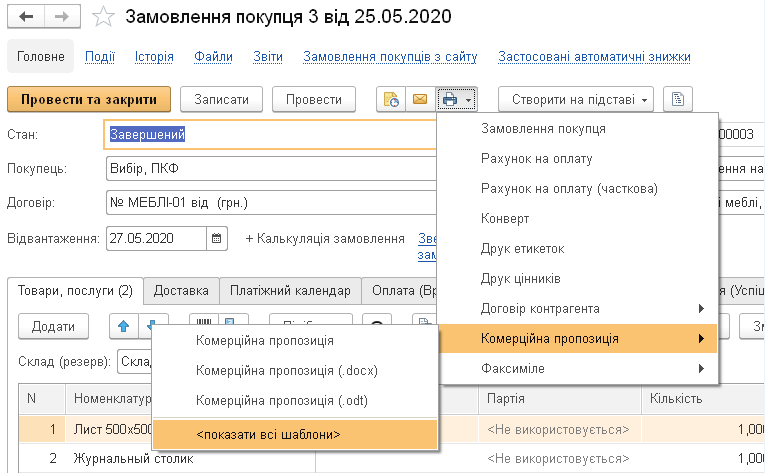This screenshot has width=765, height=473.
Task: Open the Події link
Action: point(100,57)
